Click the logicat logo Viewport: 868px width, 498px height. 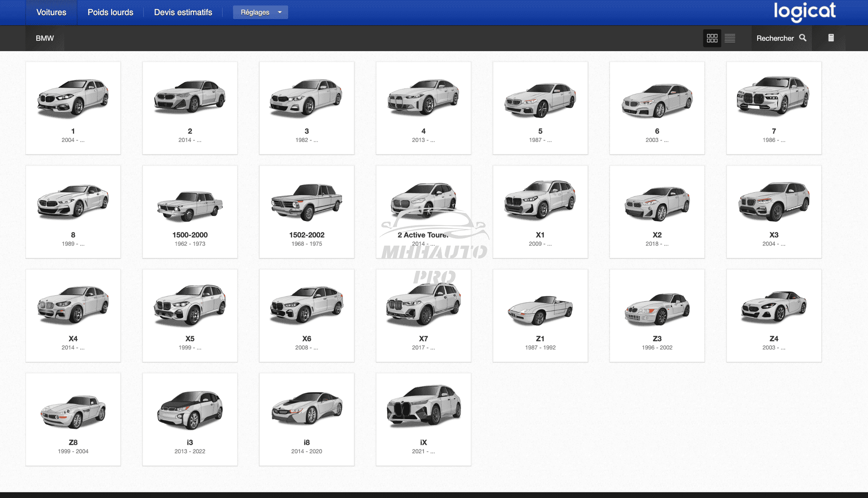click(x=805, y=11)
